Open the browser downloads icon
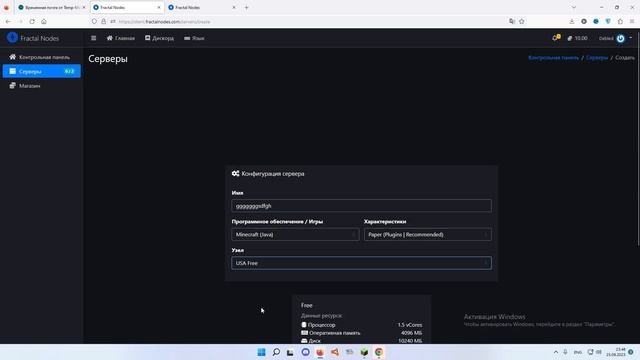640x360 pixels. [x=572, y=21]
